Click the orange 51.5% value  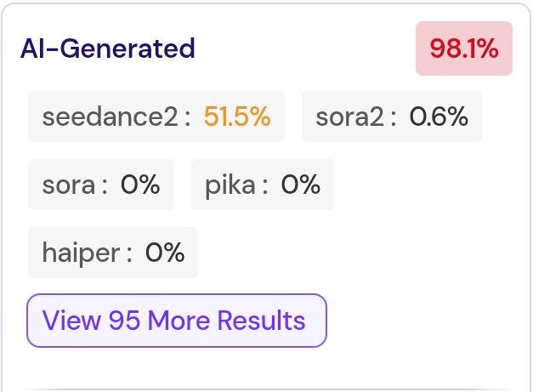tap(237, 116)
